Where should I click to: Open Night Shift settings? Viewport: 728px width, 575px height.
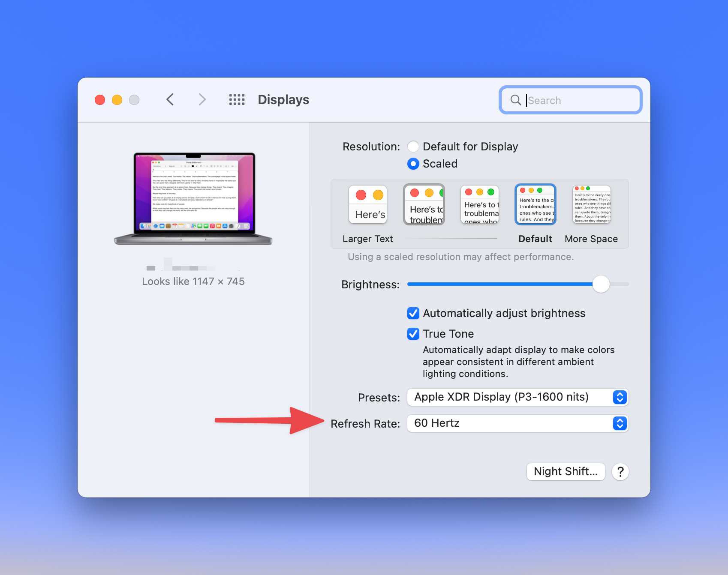[566, 472]
